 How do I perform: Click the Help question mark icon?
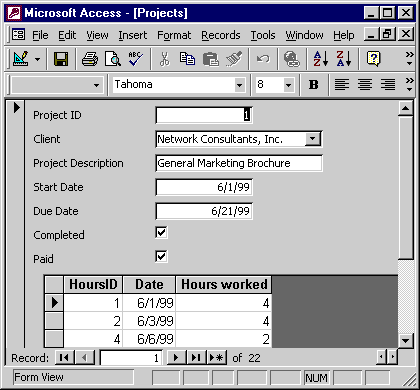(373, 59)
